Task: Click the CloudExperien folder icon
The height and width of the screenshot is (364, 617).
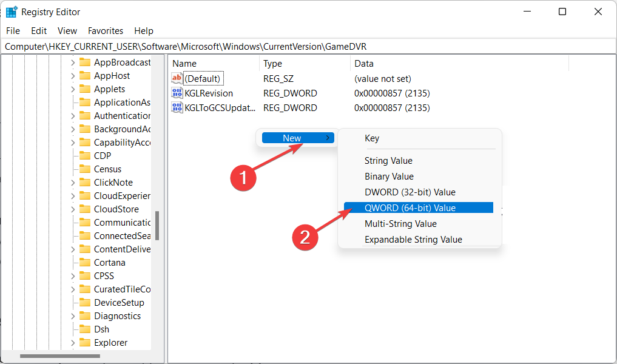Action: (x=84, y=196)
